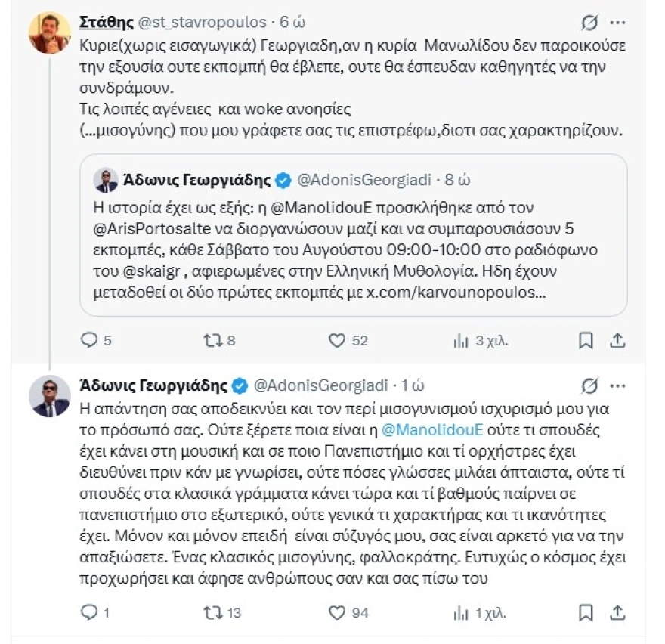Open more options on Άδωνις reply
The width and height of the screenshot is (665, 644).
[x=617, y=385]
